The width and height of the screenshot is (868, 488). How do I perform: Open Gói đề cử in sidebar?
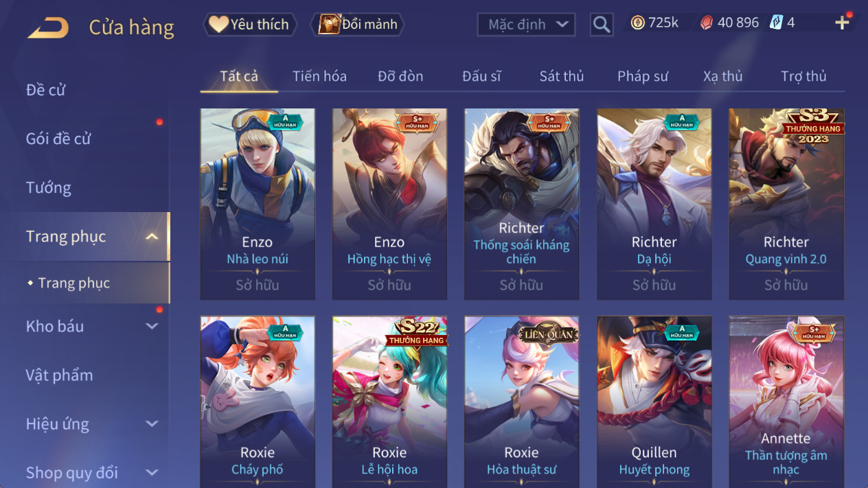[x=58, y=139]
